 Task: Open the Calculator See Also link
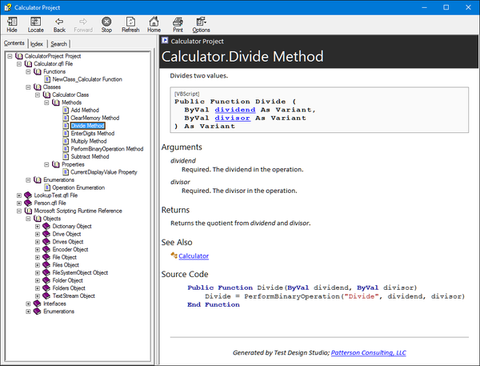[193, 256]
